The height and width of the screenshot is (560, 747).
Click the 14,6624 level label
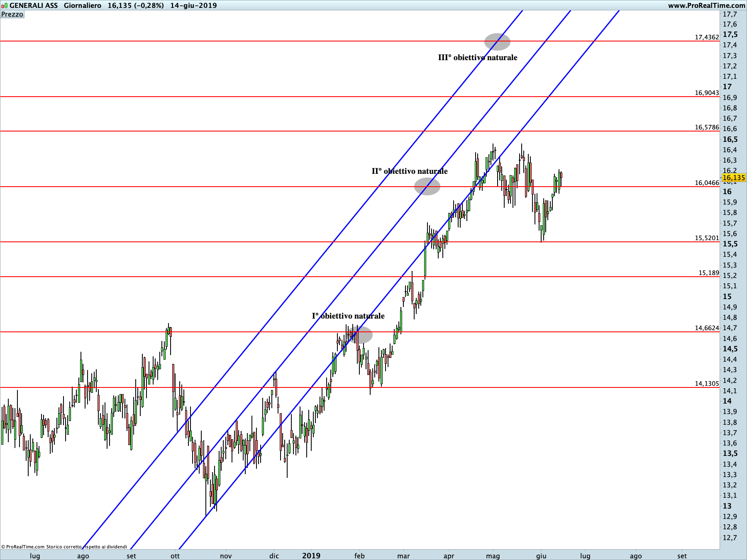707,328
